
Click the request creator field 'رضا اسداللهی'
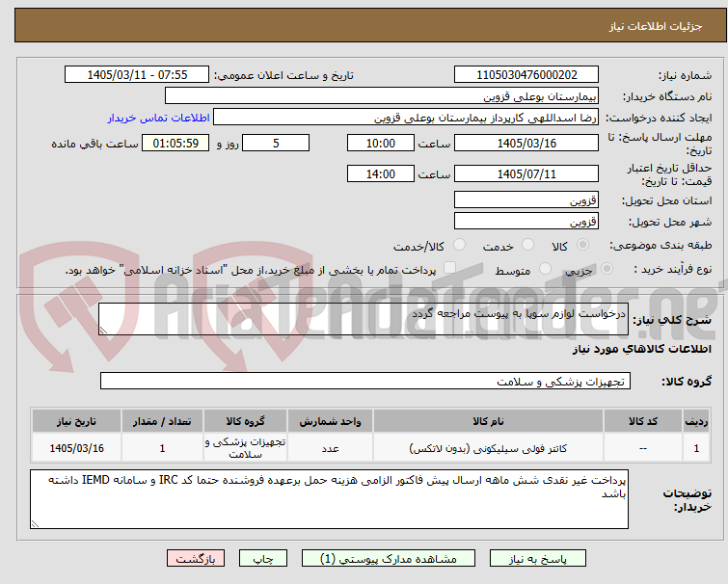coord(406,118)
